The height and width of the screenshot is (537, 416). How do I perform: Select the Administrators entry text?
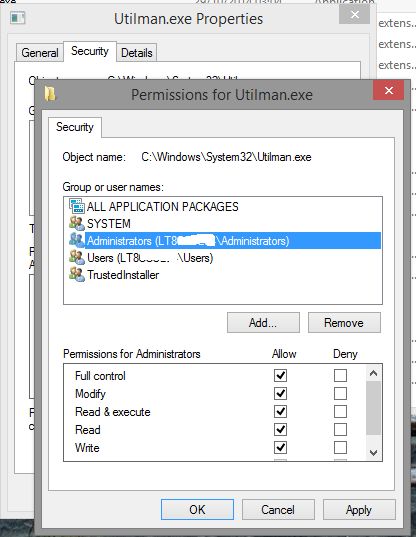point(188,241)
